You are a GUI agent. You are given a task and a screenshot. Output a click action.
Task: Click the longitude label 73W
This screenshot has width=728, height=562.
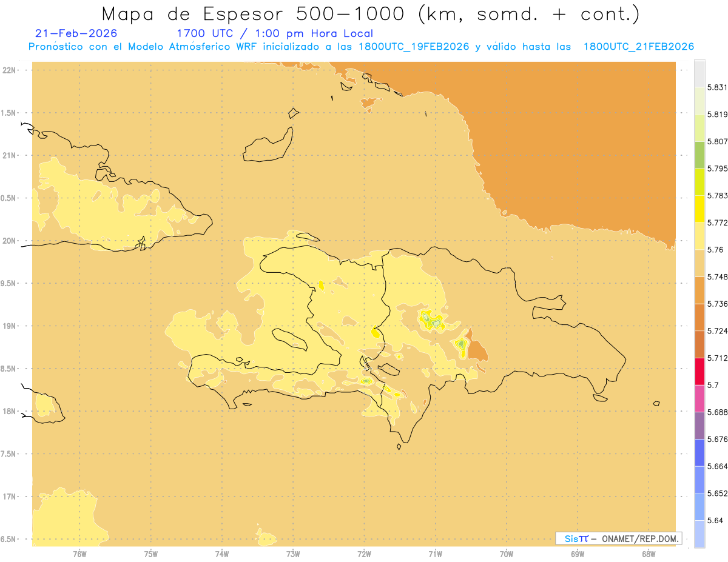pyautogui.click(x=293, y=554)
